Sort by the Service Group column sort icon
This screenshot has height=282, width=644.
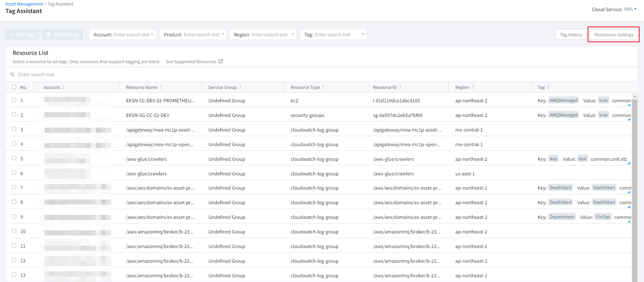coord(240,87)
